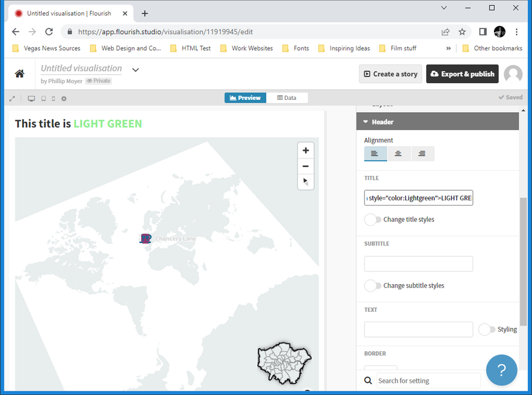This screenshot has width=532, height=395.
Task: Click the Search for setting field
Action: click(x=428, y=381)
